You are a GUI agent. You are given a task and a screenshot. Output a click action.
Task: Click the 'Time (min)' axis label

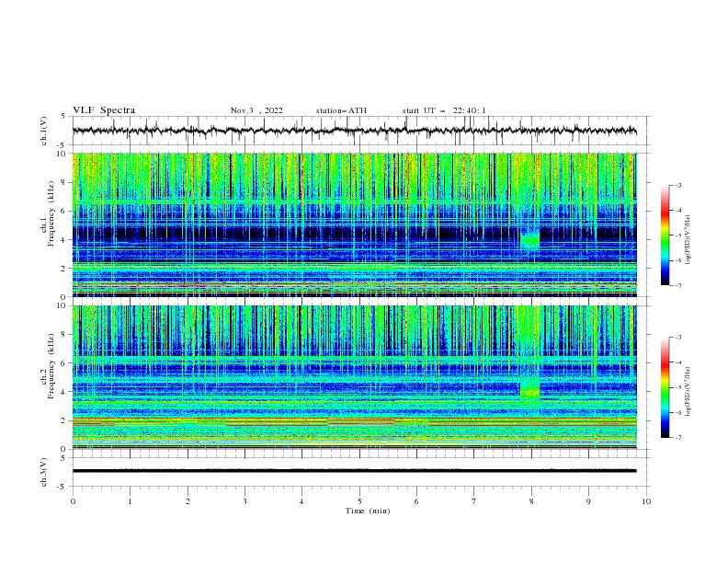pyautogui.click(x=368, y=511)
